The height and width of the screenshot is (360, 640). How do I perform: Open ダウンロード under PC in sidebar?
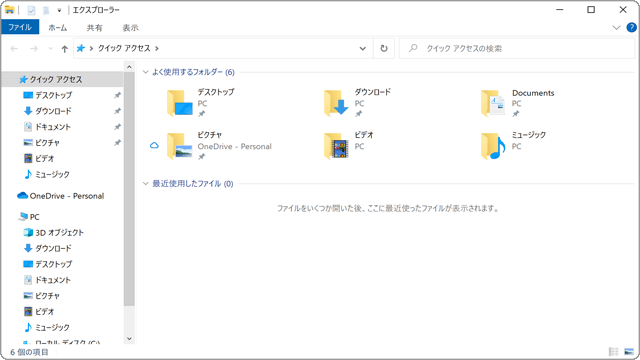[x=53, y=248]
